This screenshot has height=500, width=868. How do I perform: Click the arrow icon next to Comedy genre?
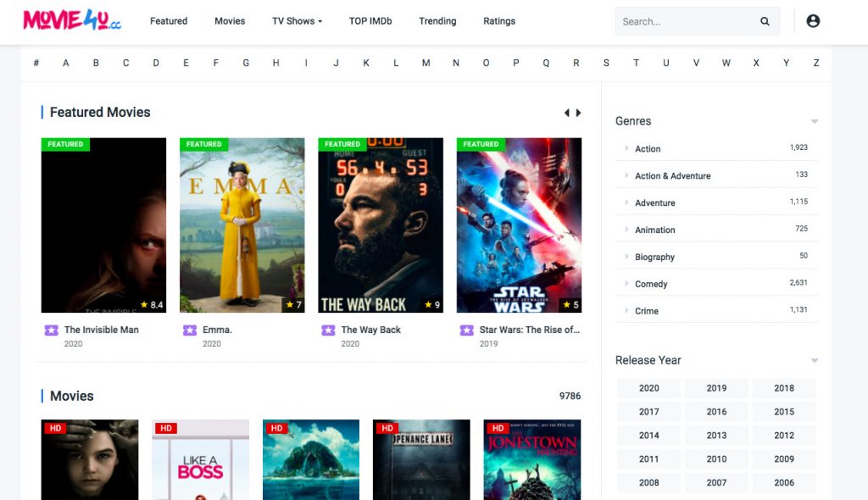[x=626, y=284]
